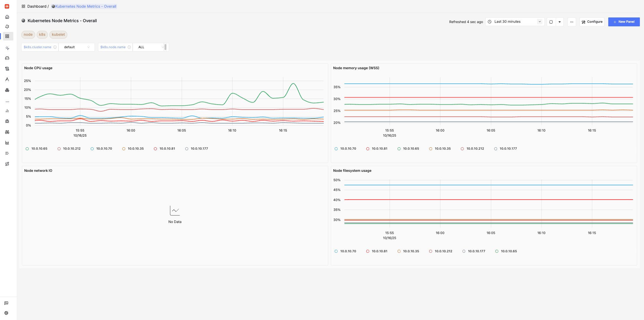Refresh the dashboard with the refresh icon

pos(551,22)
